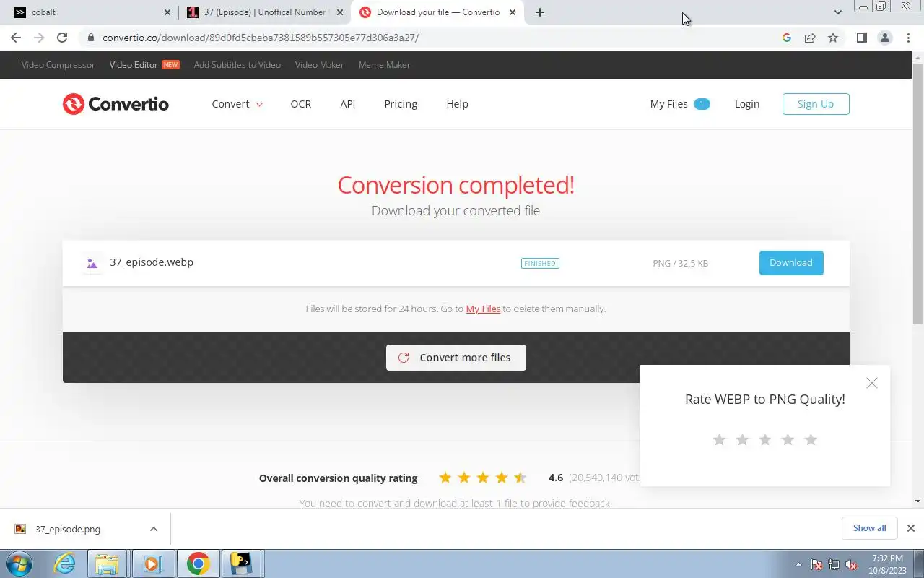
Task: Toggle the browser side panel
Action: (x=861, y=38)
